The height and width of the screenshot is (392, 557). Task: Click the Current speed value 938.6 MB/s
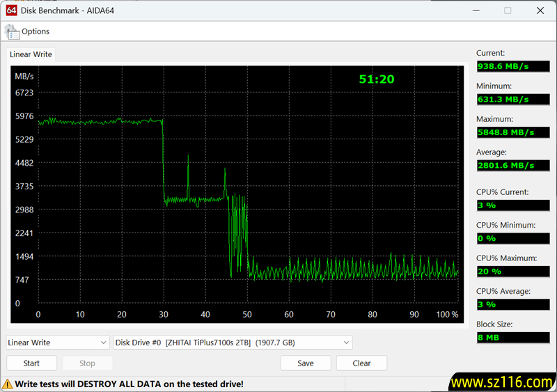[513, 66]
